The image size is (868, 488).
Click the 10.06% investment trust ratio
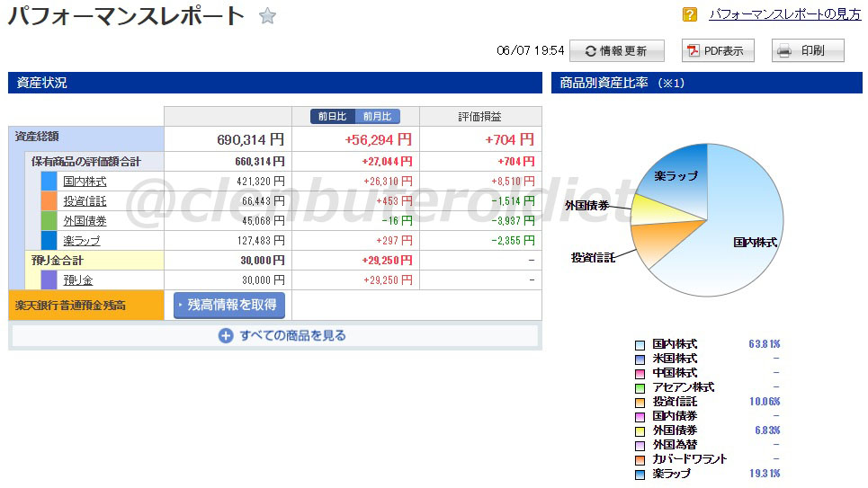click(765, 402)
